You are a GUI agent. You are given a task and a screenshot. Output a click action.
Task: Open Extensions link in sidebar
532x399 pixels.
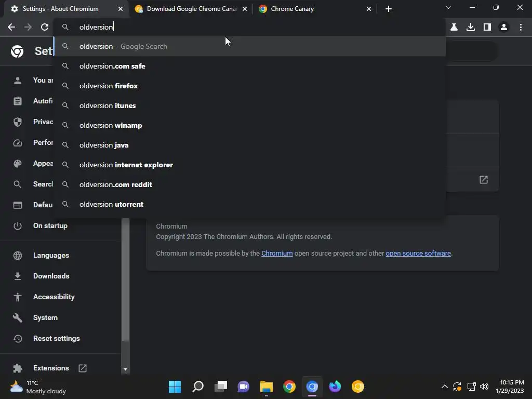(x=51, y=368)
